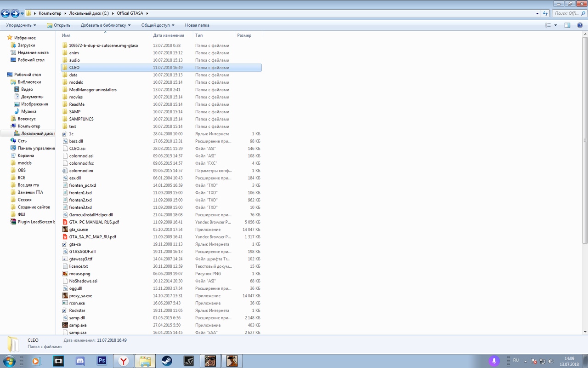This screenshot has width=588, height=368.
Task: Open Windows Start button
Action: click(9, 361)
